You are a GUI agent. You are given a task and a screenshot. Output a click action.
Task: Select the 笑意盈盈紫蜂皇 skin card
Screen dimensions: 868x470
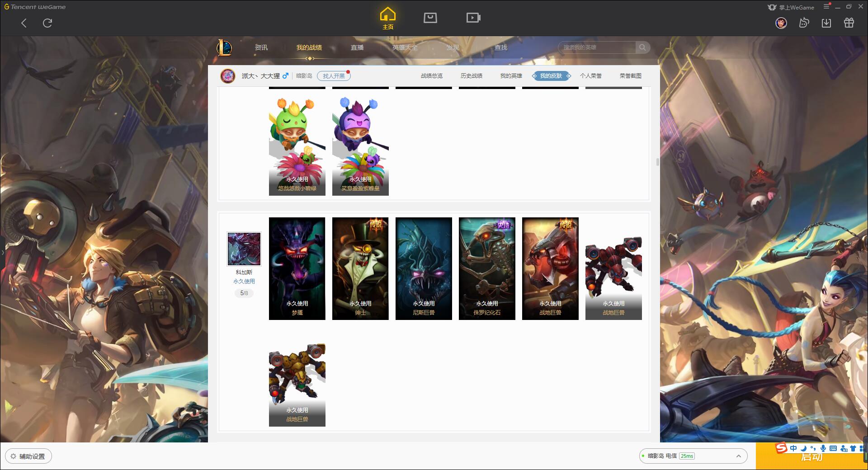360,145
